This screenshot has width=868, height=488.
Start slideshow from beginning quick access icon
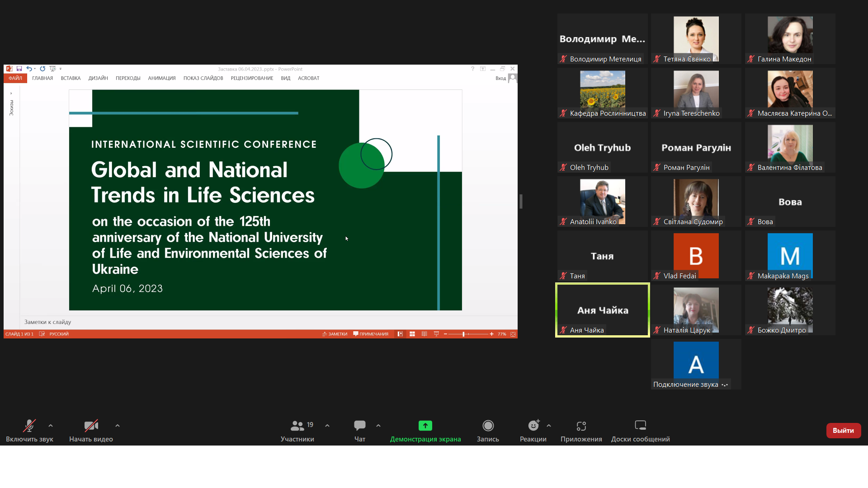pos(52,69)
